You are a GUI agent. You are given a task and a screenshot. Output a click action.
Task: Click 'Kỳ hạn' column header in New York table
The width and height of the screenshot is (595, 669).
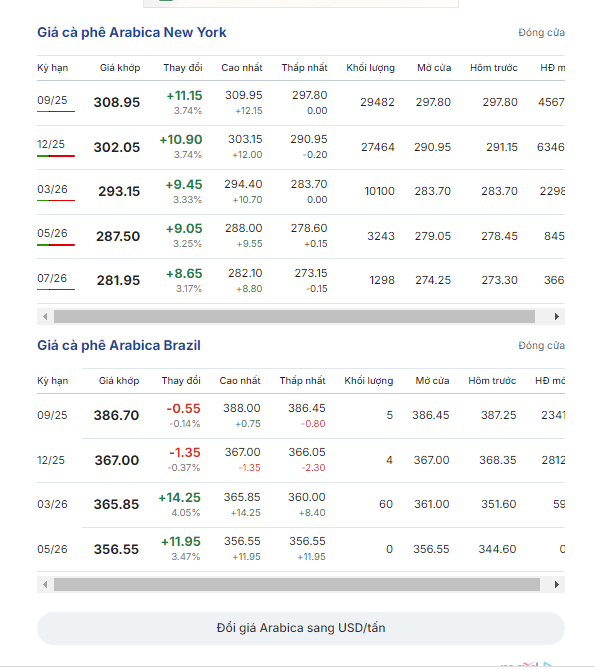52,68
